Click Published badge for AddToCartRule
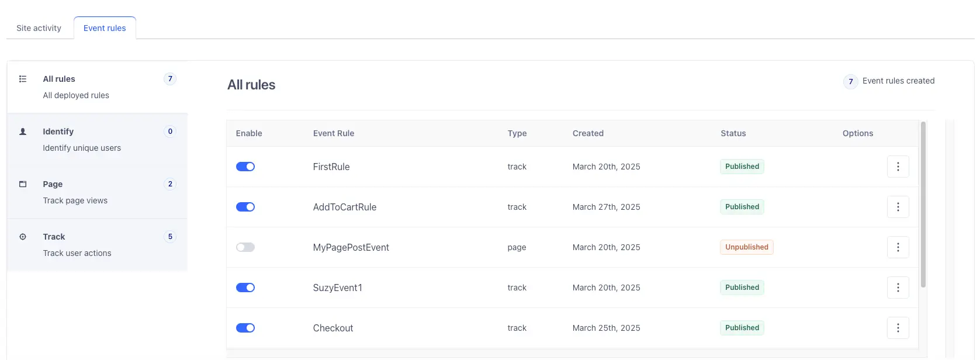Viewport: 980px width, 360px height. click(x=742, y=207)
